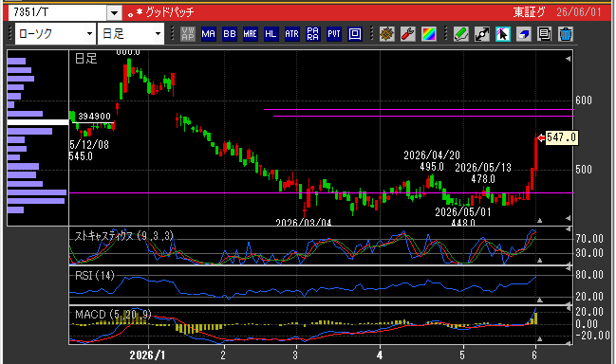616x364 pixels.
Task: Click the 80.00 RSI axis value
Action: [589, 275]
